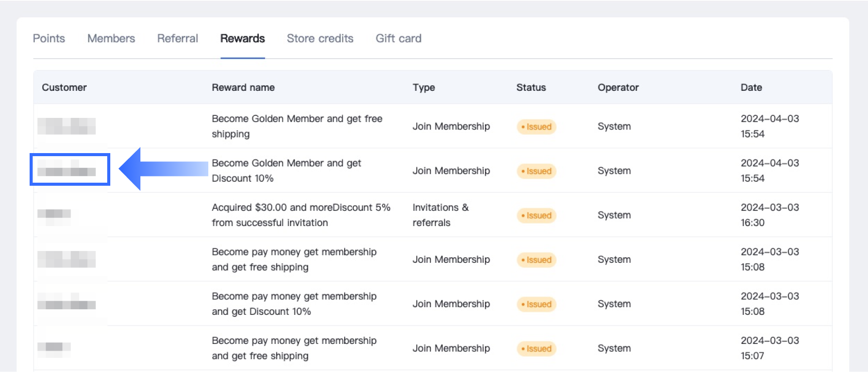Open the Points tab
868x372 pixels.
49,38
